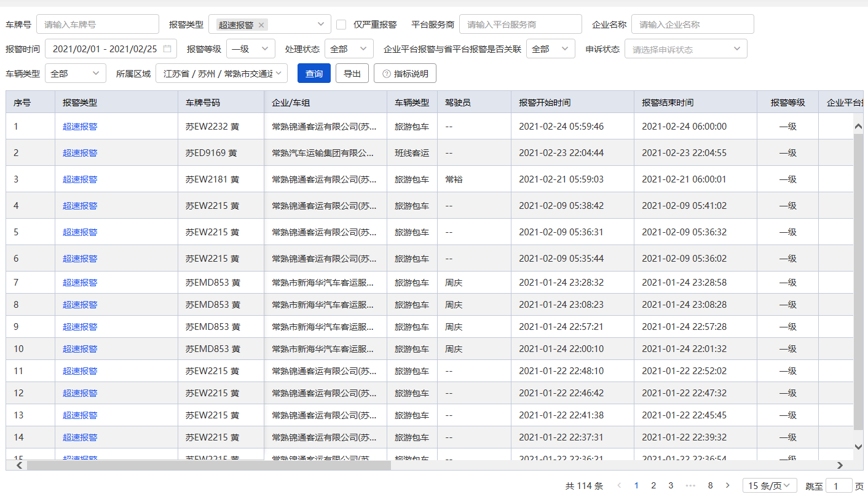Toggle the 仅严重报警 checkbox
This screenshot has width=868, height=497.
click(x=341, y=25)
